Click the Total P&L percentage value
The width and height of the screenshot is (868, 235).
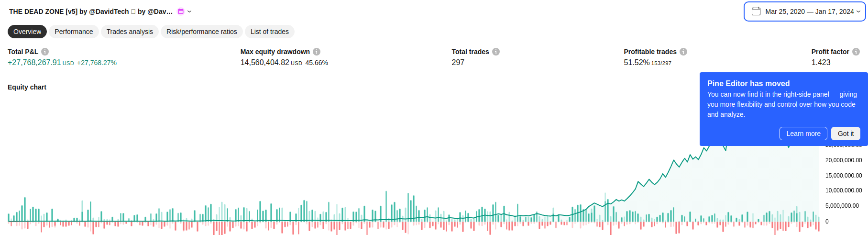[x=97, y=63]
